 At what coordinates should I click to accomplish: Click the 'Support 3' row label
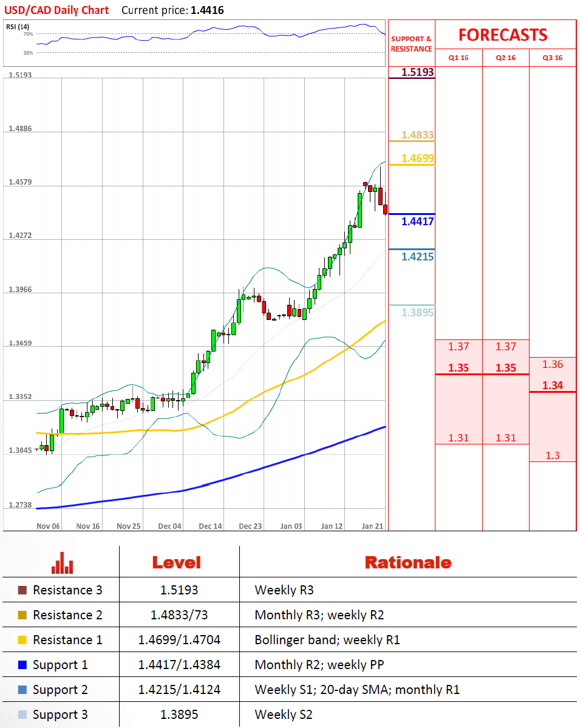click(60, 715)
